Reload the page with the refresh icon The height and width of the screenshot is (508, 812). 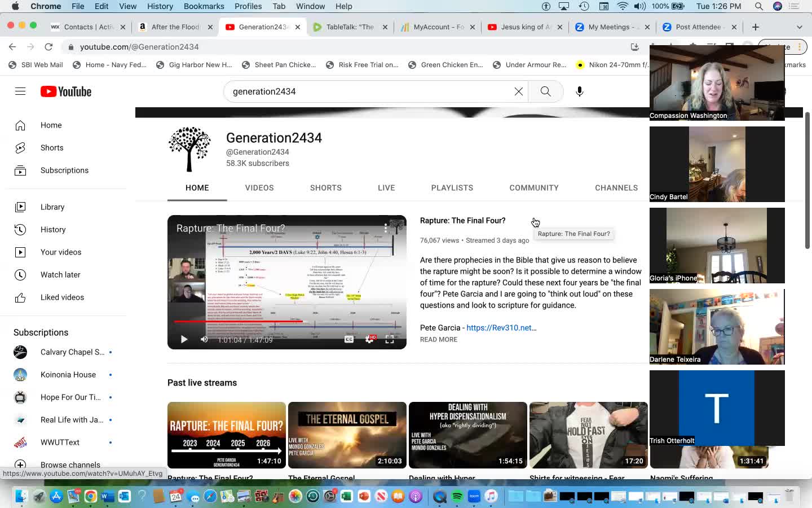[48, 47]
